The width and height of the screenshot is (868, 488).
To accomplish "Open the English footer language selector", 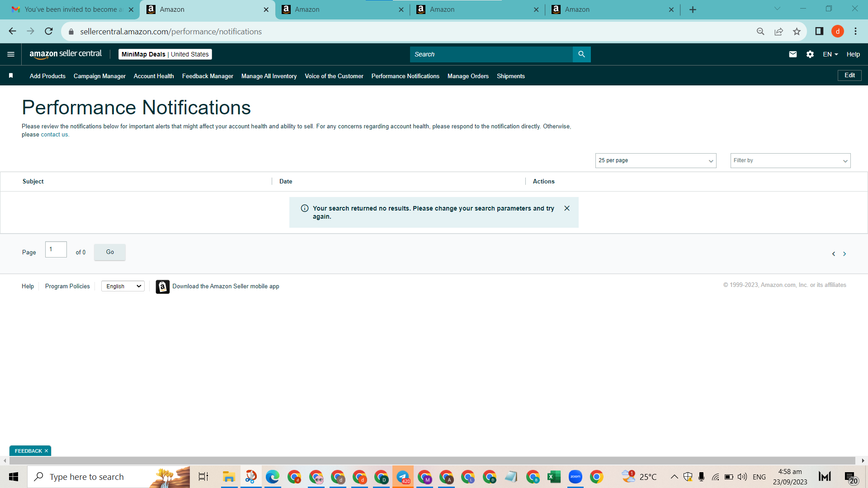I will [123, 286].
